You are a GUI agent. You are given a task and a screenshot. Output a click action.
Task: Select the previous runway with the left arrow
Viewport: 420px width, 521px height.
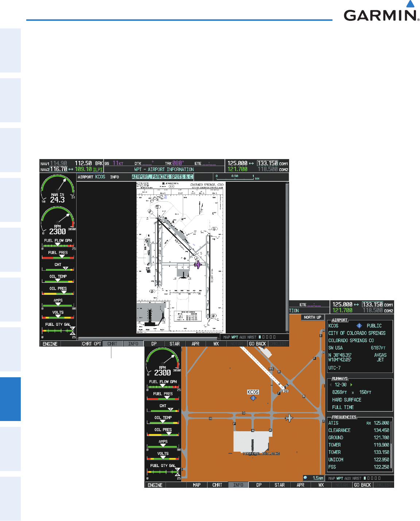pos(331,385)
